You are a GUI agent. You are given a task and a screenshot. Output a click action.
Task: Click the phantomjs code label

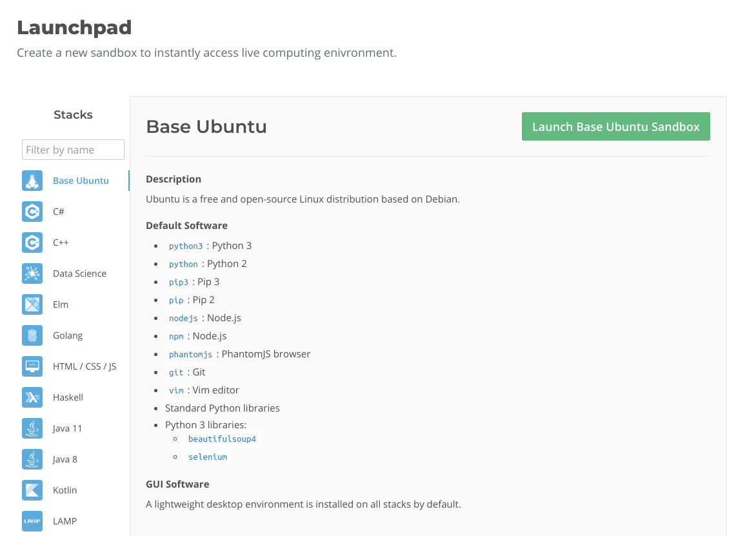pos(190,354)
